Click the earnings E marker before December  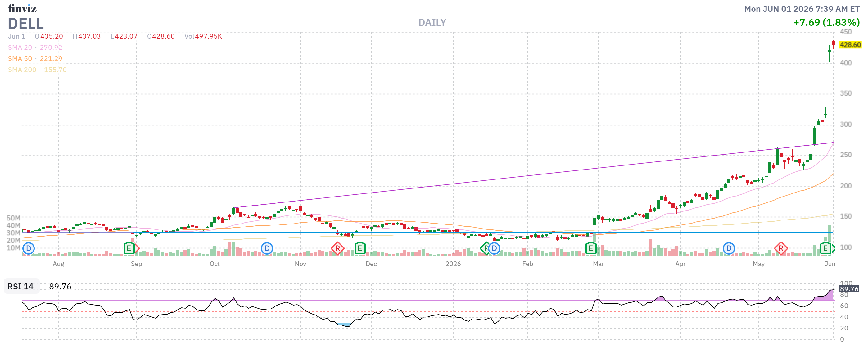(360, 249)
